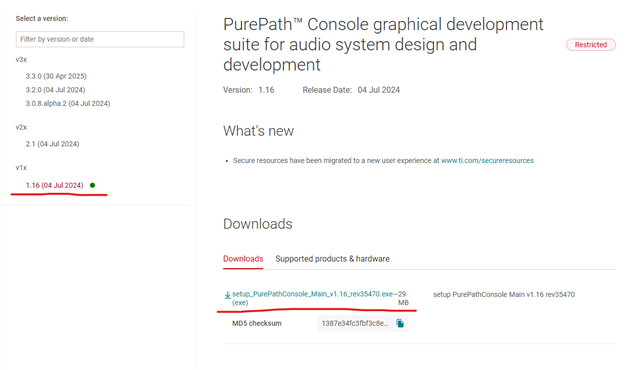Viewport: 640px width, 370px height.
Task: Focus the 'Filter by version or date' field
Action: 100,39
